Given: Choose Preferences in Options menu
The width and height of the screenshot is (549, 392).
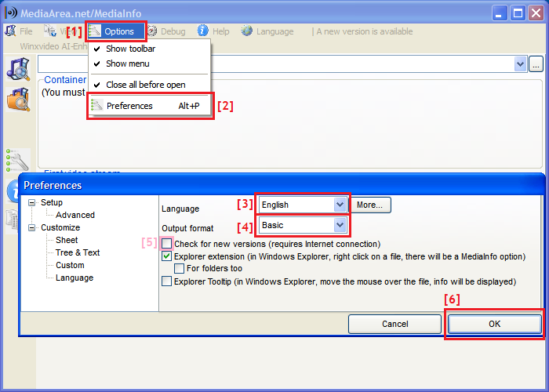Looking at the screenshot, I should coord(151,106).
